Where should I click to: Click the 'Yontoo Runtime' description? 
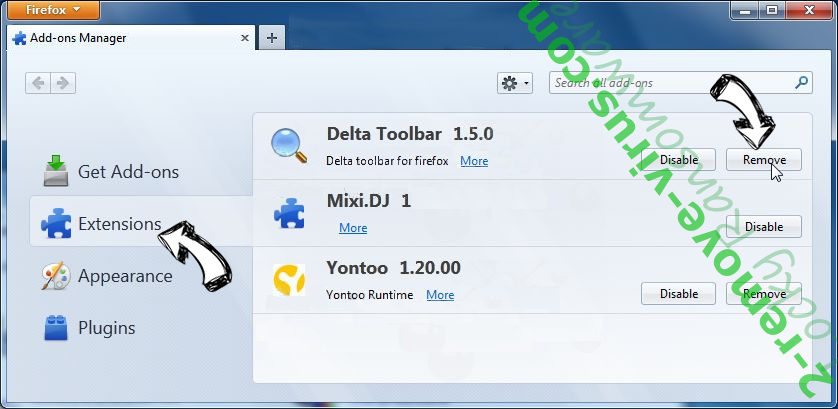[x=369, y=295]
